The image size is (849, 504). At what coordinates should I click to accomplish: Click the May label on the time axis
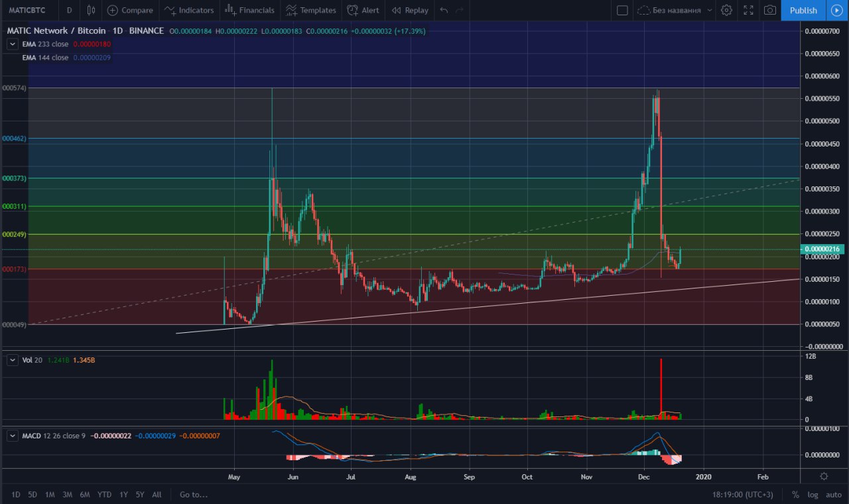[233, 476]
